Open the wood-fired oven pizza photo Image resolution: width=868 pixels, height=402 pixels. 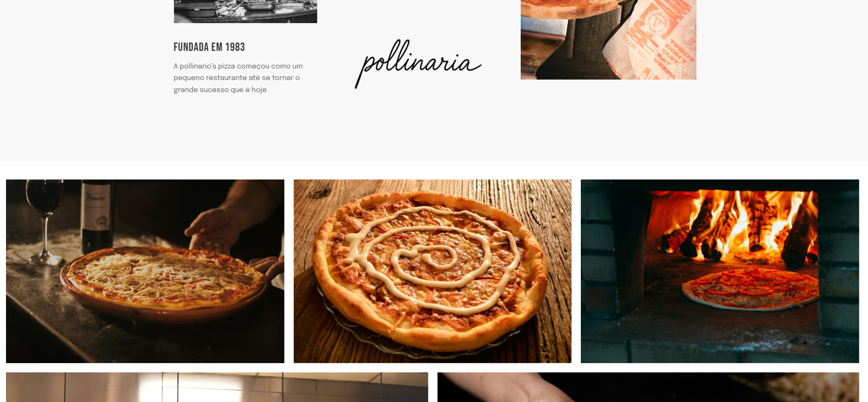click(x=720, y=271)
